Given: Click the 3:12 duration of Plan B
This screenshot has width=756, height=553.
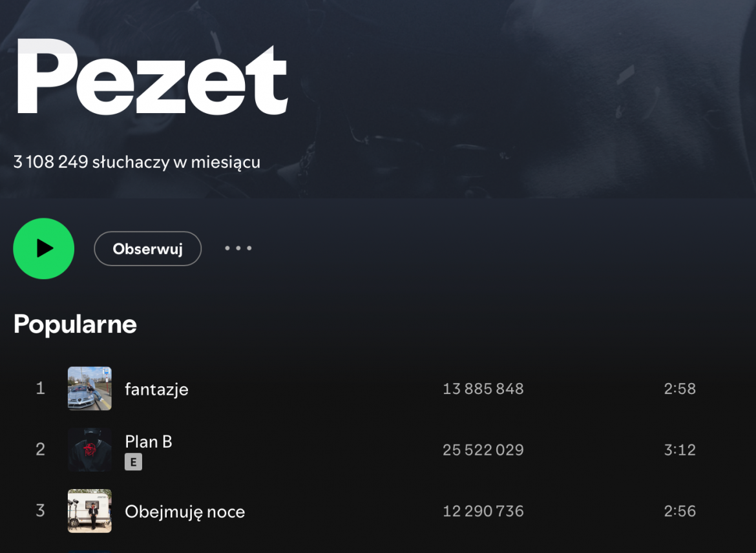Looking at the screenshot, I should coord(680,450).
